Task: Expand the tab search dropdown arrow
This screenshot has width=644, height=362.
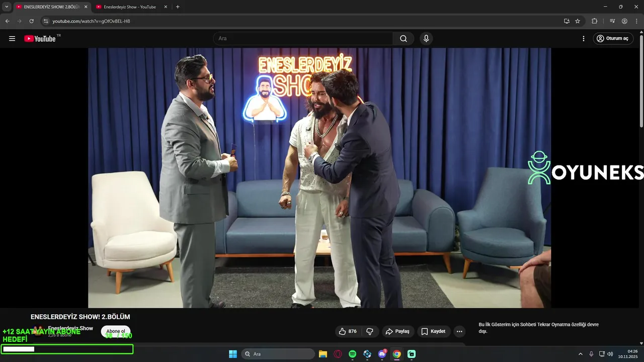Action: point(7,7)
